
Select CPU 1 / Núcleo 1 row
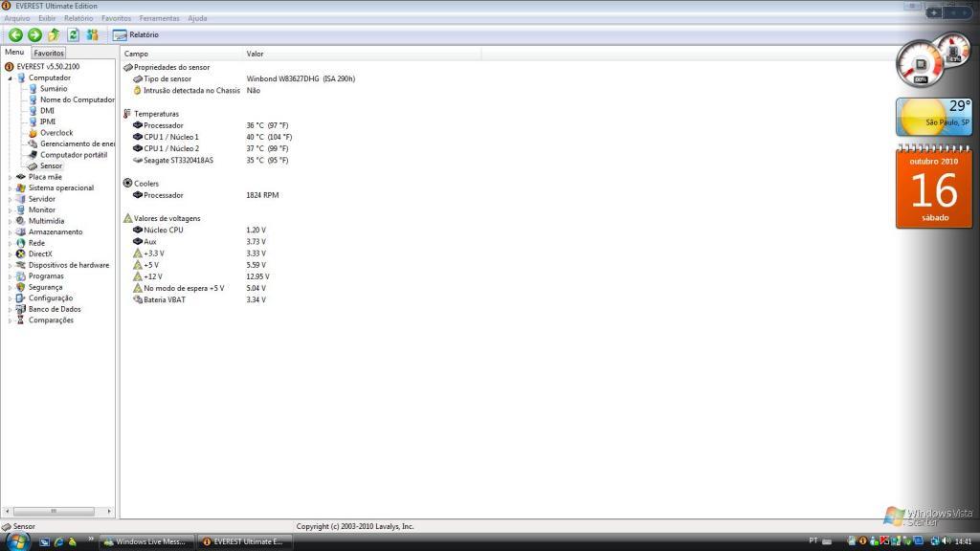[x=212, y=137]
